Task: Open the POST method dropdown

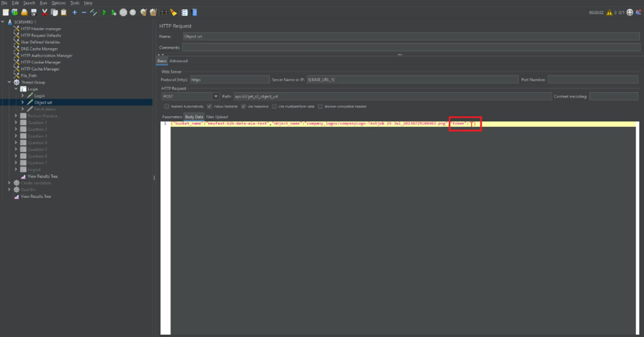Action: [x=216, y=96]
